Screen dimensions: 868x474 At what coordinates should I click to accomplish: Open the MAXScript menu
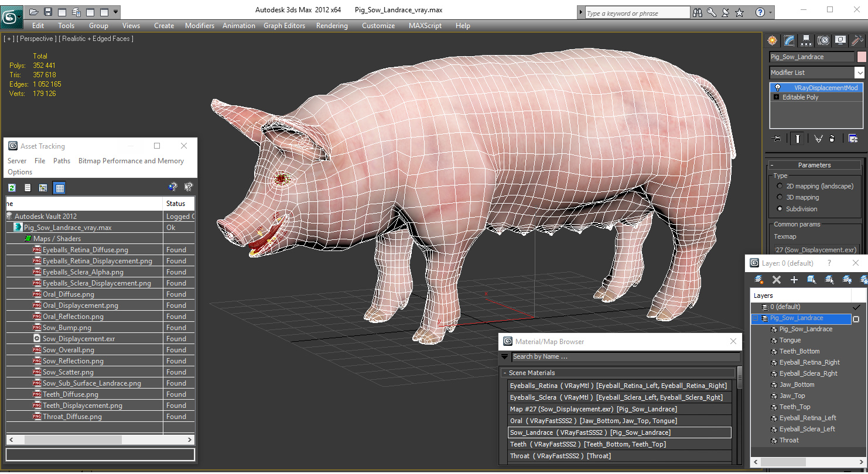coord(425,26)
